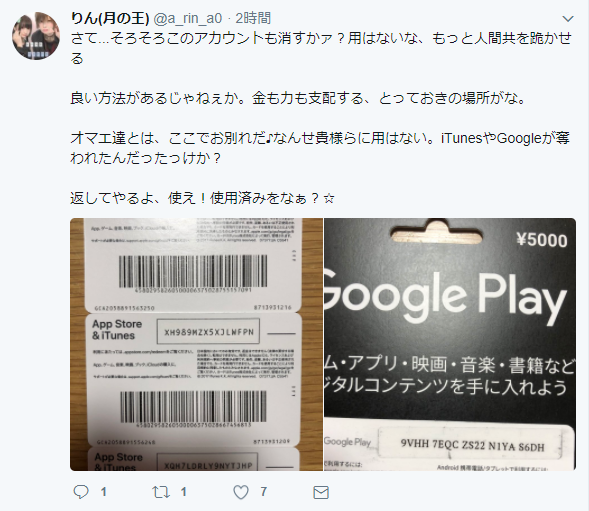Click the tweet's first paragraph starting さて
The height and width of the screenshot is (511, 589).
tap(321, 48)
